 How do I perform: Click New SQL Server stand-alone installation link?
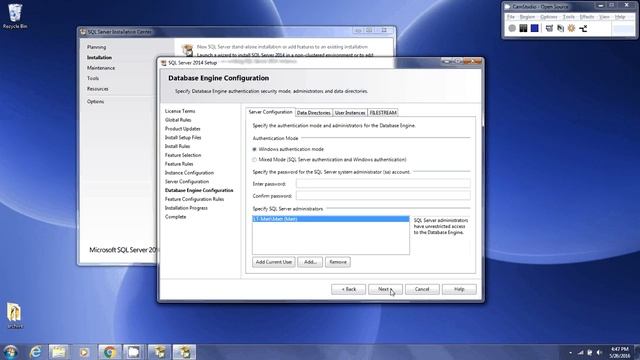[x=282, y=47]
